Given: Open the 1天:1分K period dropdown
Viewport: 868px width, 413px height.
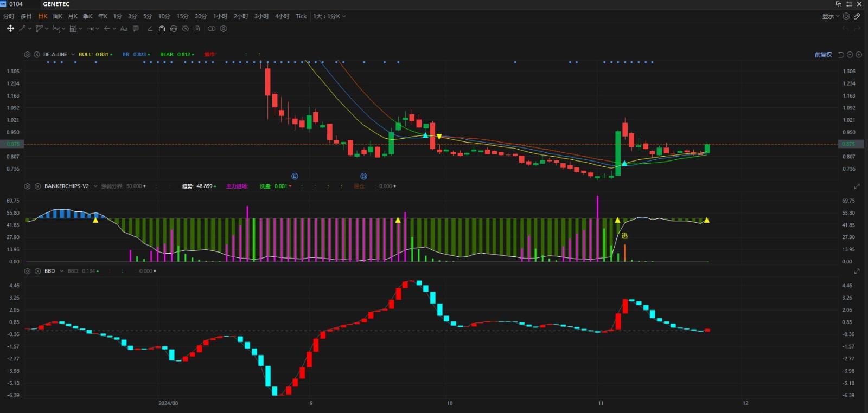Looking at the screenshot, I should click(329, 16).
